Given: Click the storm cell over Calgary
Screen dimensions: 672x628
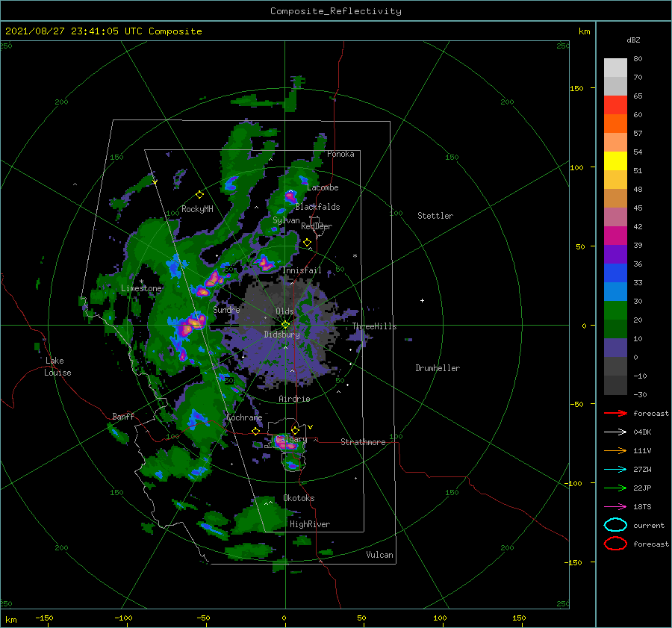Looking at the screenshot, I should tap(287, 444).
